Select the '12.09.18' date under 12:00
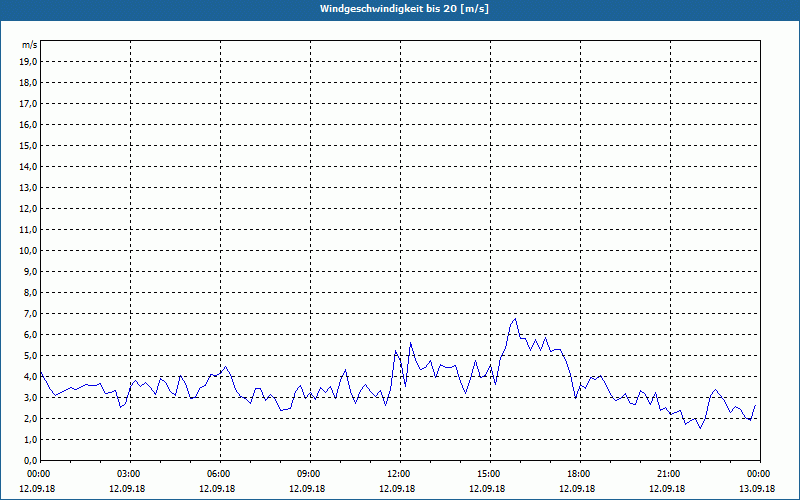This screenshot has height=500, width=800. [x=397, y=488]
